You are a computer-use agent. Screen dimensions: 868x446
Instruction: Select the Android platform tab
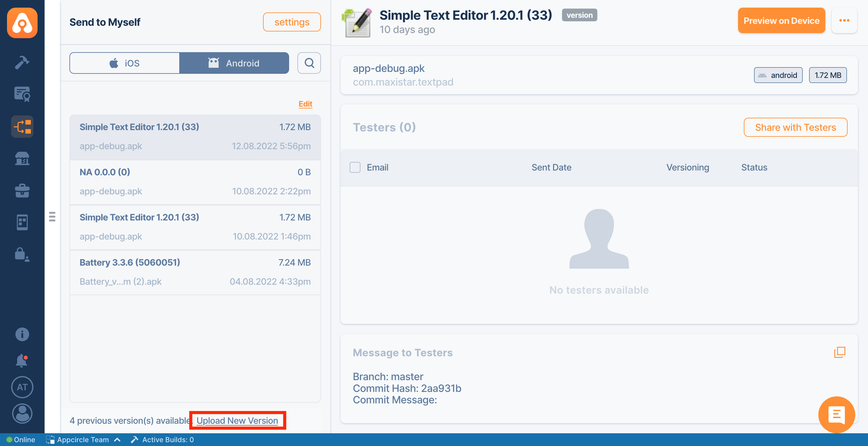[x=234, y=63]
